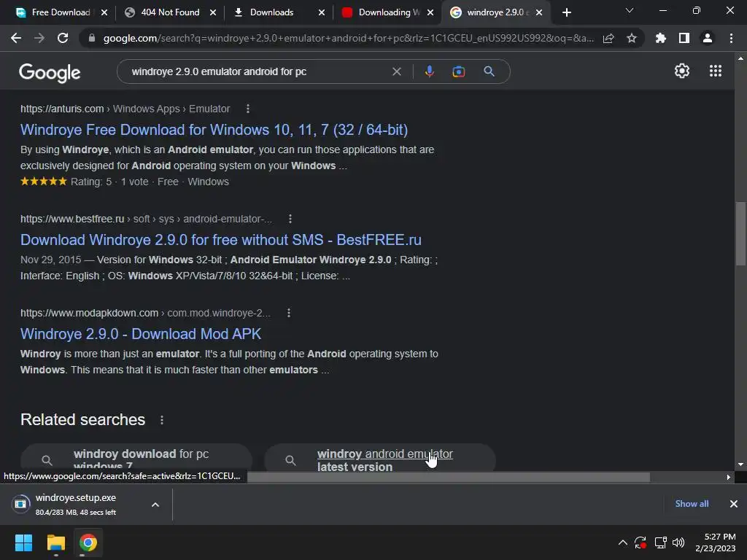Screen dimensions: 747x560
Task: Open a new tab with plus
Action: 566,12
